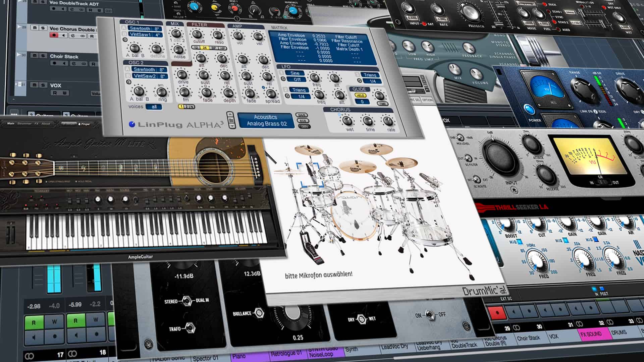Open LFO 1 sync Off selector
The image size is (644, 362).
click(x=297, y=79)
